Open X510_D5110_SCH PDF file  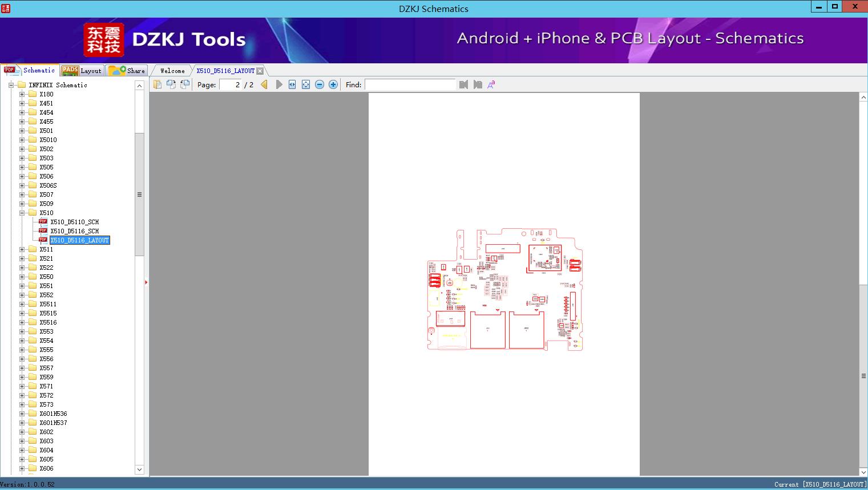click(74, 222)
